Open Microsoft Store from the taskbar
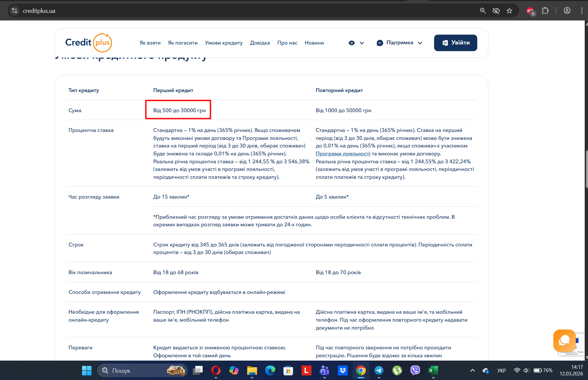This screenshot has width=588, height=380. click(x=288, y=370)
